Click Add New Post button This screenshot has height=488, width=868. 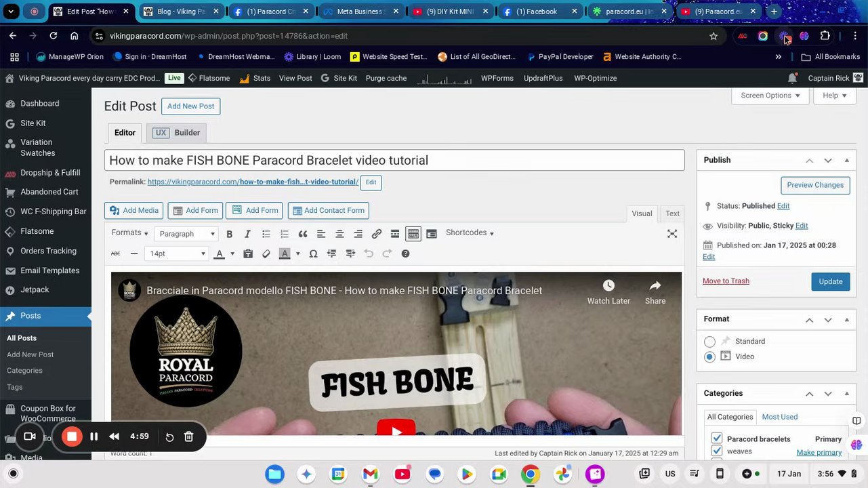point(190,106)
